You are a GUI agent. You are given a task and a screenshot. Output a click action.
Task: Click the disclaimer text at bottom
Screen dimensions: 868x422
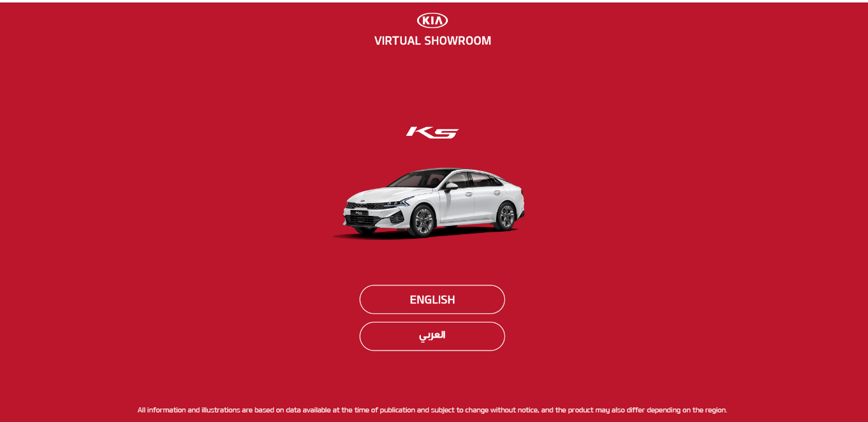click(x=432, y=410)
